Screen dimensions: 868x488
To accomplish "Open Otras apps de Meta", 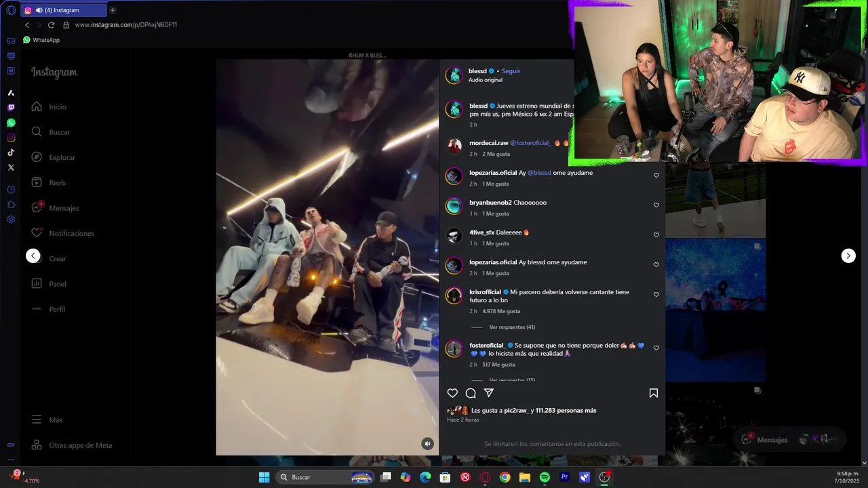I will pyautogui.click(x=71, y=445).
